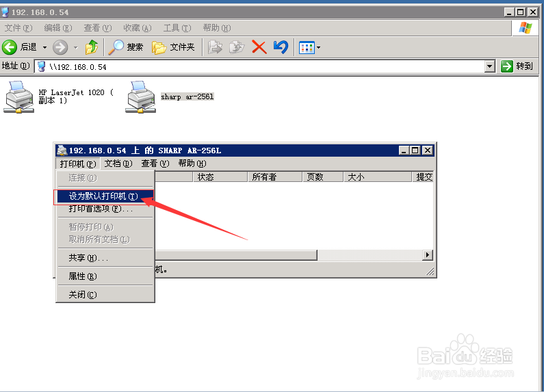Click the 取消所有文档(L) menu item

tap(105, 239)
